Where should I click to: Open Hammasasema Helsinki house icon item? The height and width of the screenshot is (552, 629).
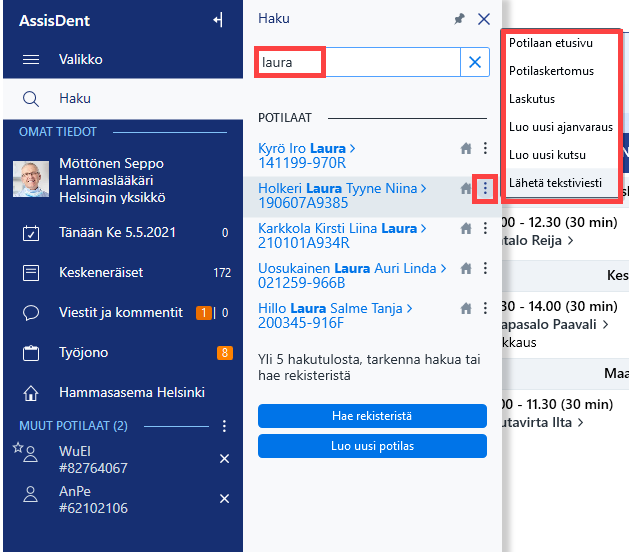click(x=31, y=393)
